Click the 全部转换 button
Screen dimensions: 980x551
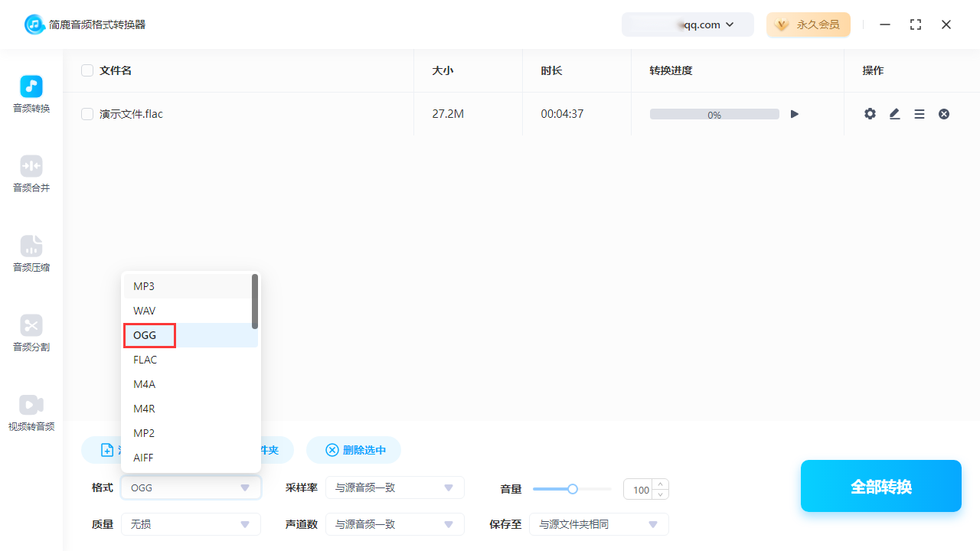(880, 486)
